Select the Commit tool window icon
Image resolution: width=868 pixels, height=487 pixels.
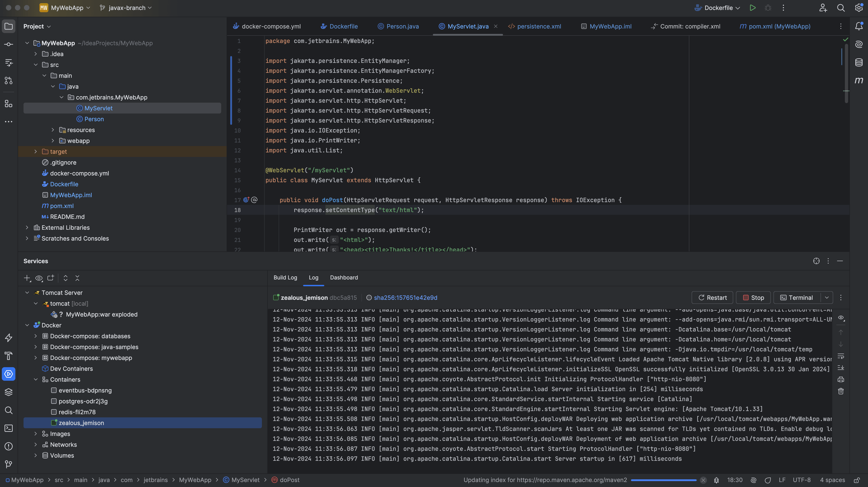click(8, 44)
